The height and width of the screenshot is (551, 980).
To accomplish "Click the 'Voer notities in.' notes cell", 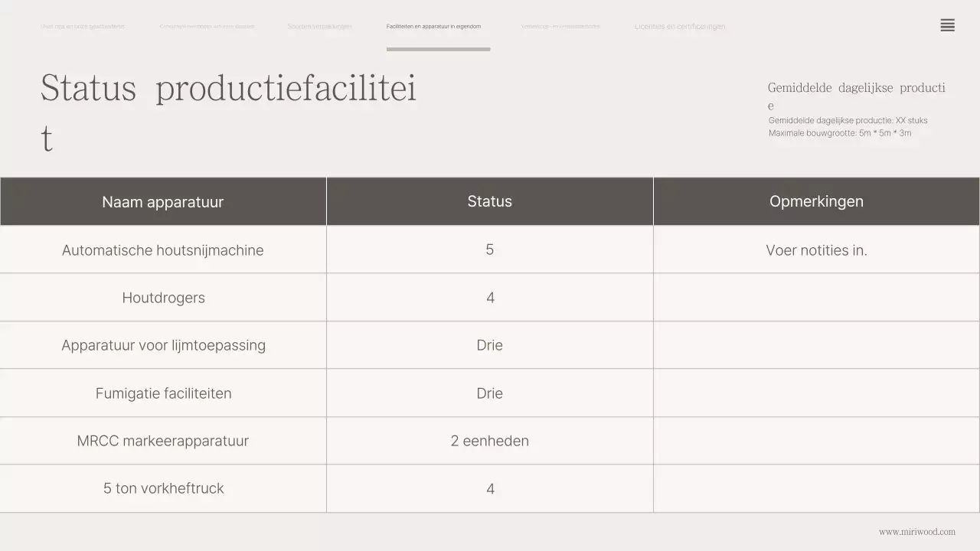I will pyautogui.click(x=816, y=250).
